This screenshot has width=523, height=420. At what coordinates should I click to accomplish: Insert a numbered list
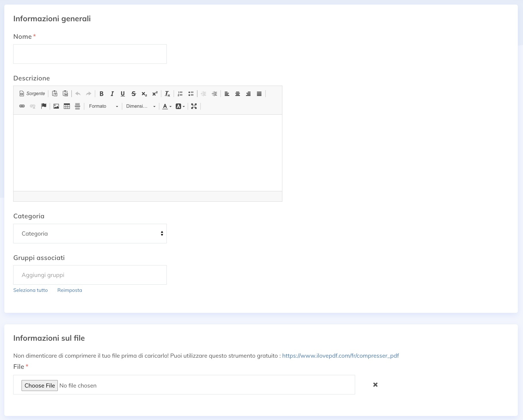pos(180,94)
